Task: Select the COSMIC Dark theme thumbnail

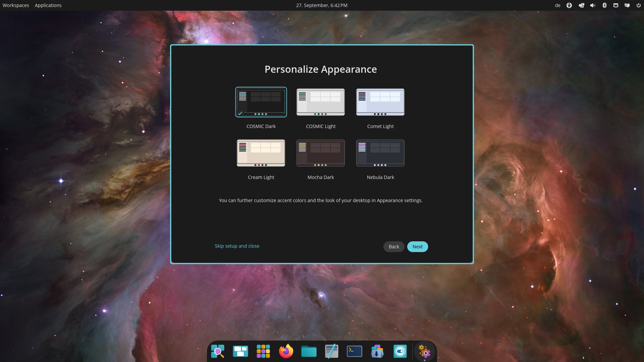Action: click(261, 102)
